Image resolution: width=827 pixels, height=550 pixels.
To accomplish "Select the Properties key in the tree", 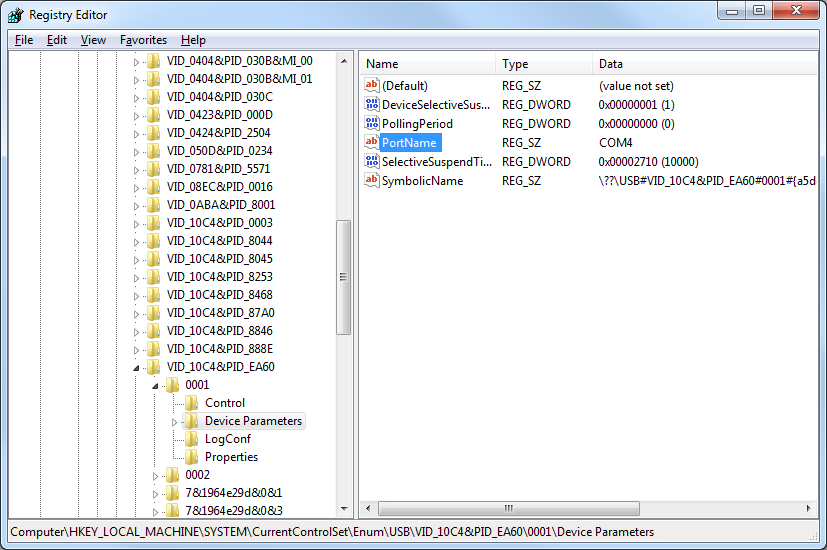I will tap(231, 457).
